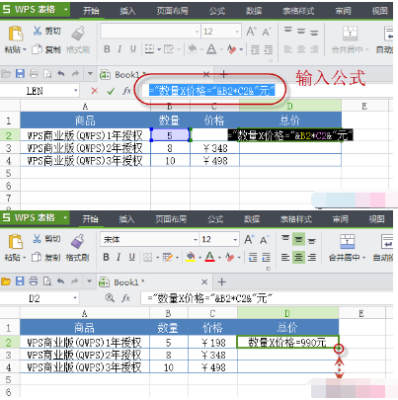The height and width of the screenshot is (400, 398).
Task: Toggle Bold B in the 宋体 window
Action: click(x=106, y=257)
